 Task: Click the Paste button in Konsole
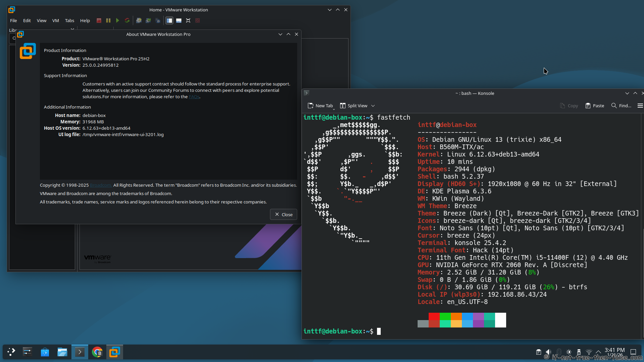(x=595, y=106)
